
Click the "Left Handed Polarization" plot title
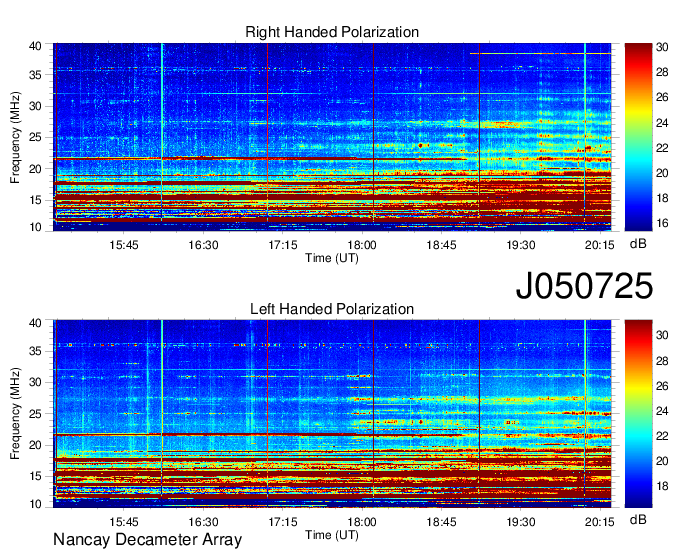(332, 309)
